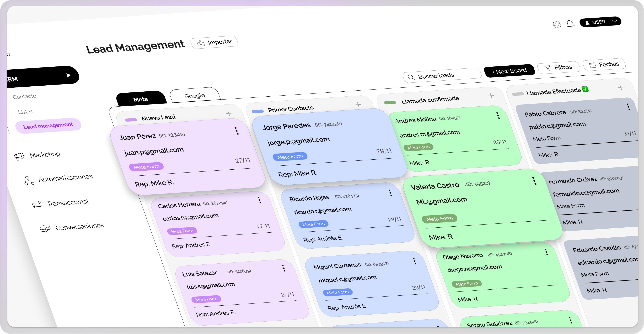Open Contacto in the sidebar
644x334 pixels.
[x=24, y=96]
